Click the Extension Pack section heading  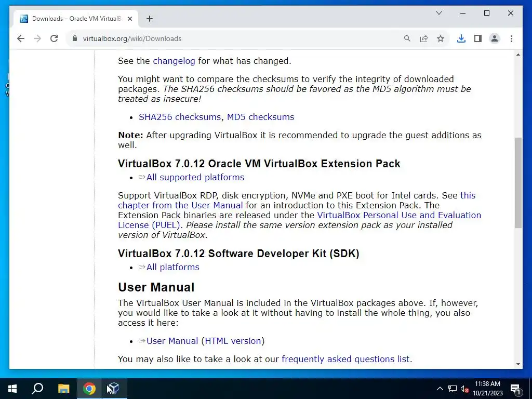(259, 164)
